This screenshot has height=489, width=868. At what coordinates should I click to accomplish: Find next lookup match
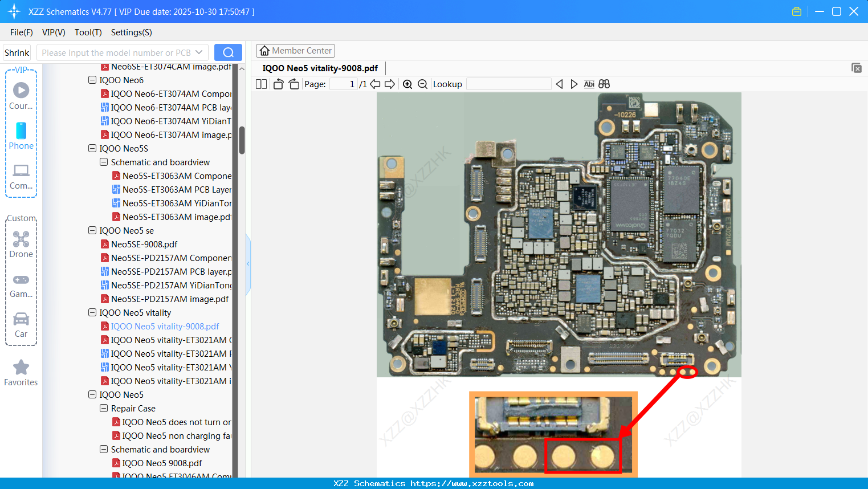click(574, 84)
